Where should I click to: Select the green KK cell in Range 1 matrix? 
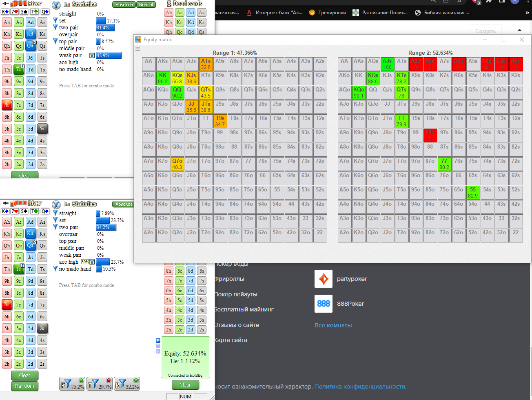pos(163,78)
